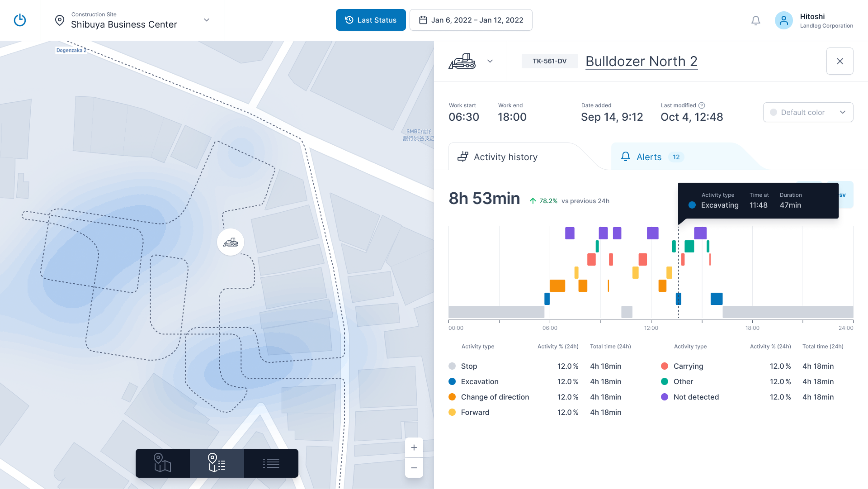868x489 pixels.
Task: Open the vehicle type chevron dropdown
Action: [490, 61]
